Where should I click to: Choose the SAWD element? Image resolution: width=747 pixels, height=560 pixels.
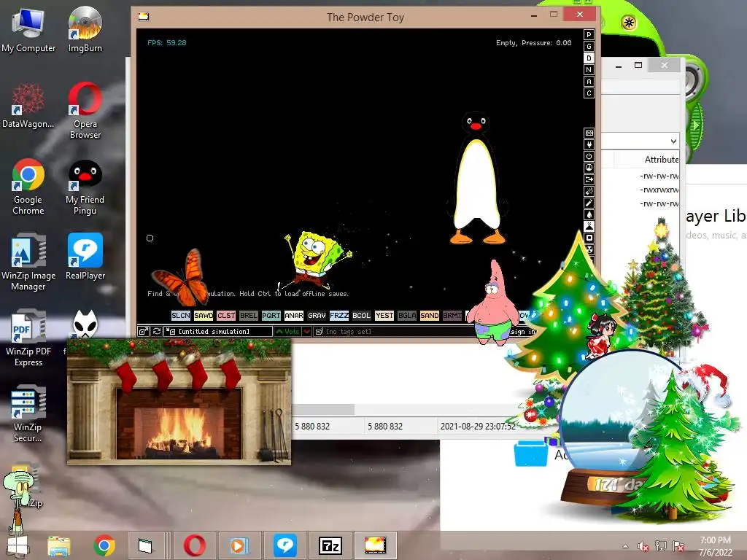[x=204, y=315]
